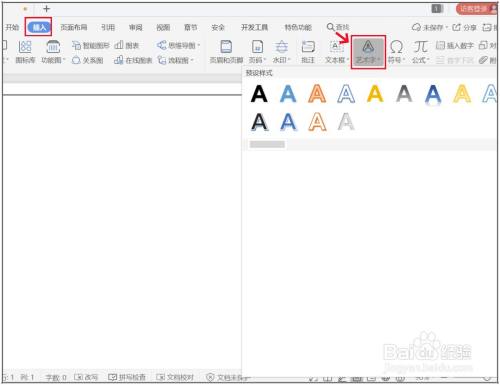500x385 pixels.
Task: Open the 水印 watermark dropdown
Action: tap(282, 52)
